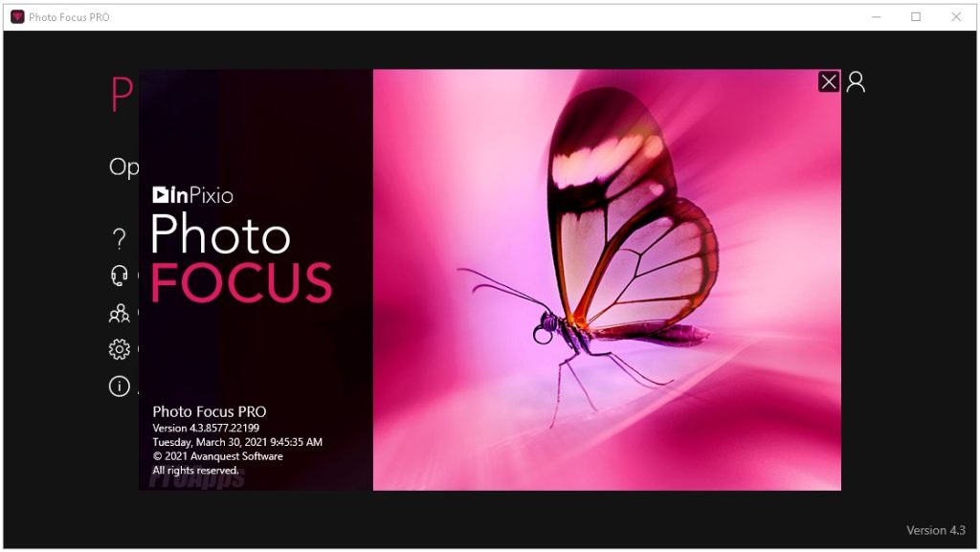980x552 pixels.
Task: Click the info About icon in sidebar
Action: point(118,386)
